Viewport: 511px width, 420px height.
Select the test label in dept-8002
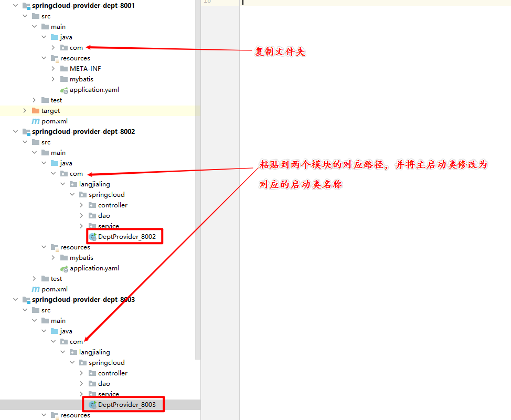(56, 279)
